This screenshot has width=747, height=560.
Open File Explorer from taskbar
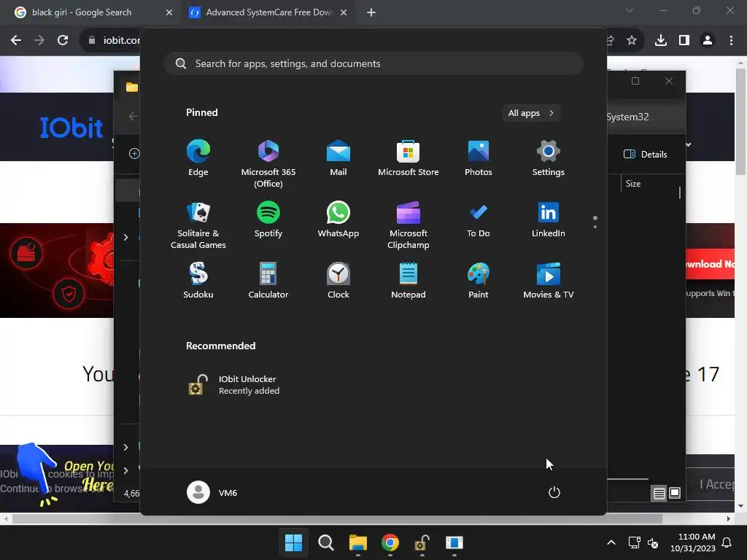pyautogui.click(x=357, y=542)
